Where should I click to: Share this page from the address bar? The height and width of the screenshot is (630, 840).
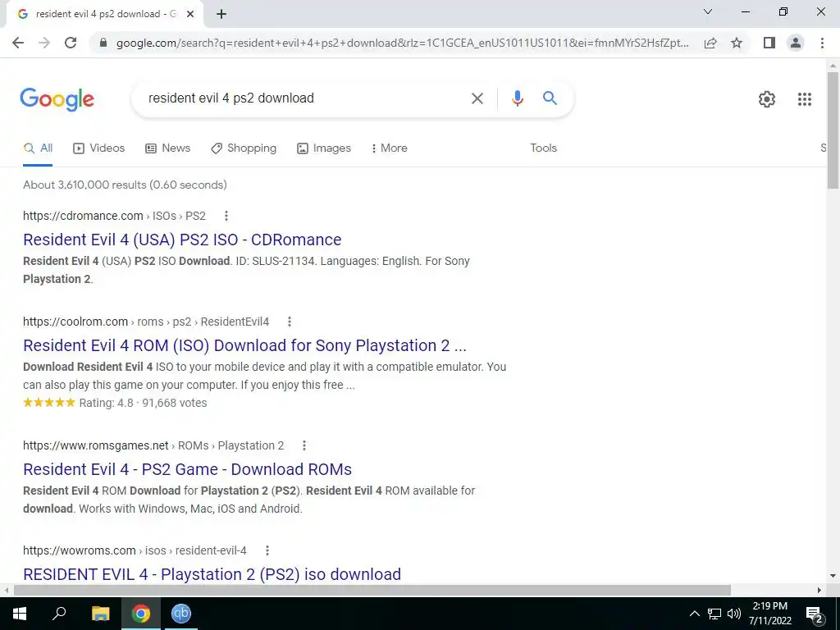pyautogui.click(x=710, y=43)
